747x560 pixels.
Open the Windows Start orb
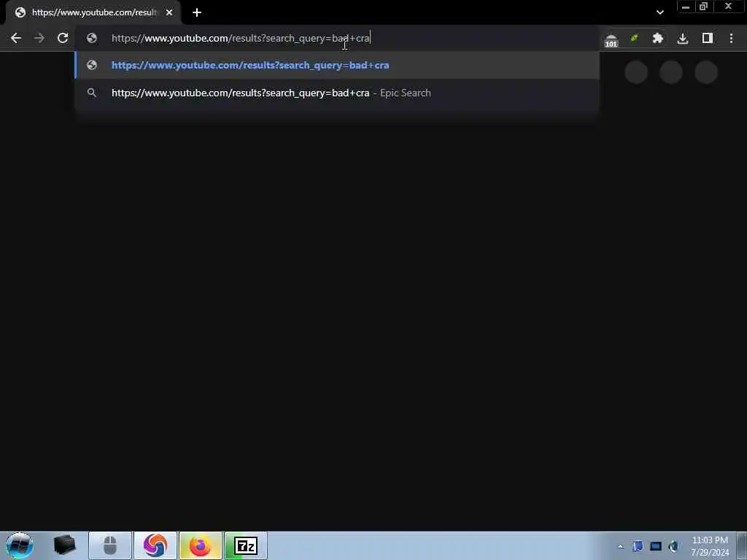pos(20,545)
